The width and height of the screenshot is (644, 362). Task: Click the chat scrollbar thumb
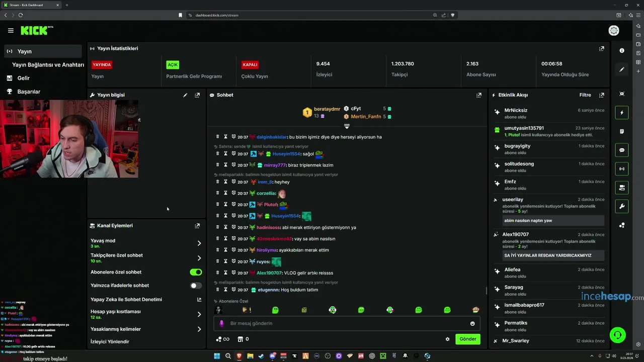pyautogui.click(x=486, y=291)
